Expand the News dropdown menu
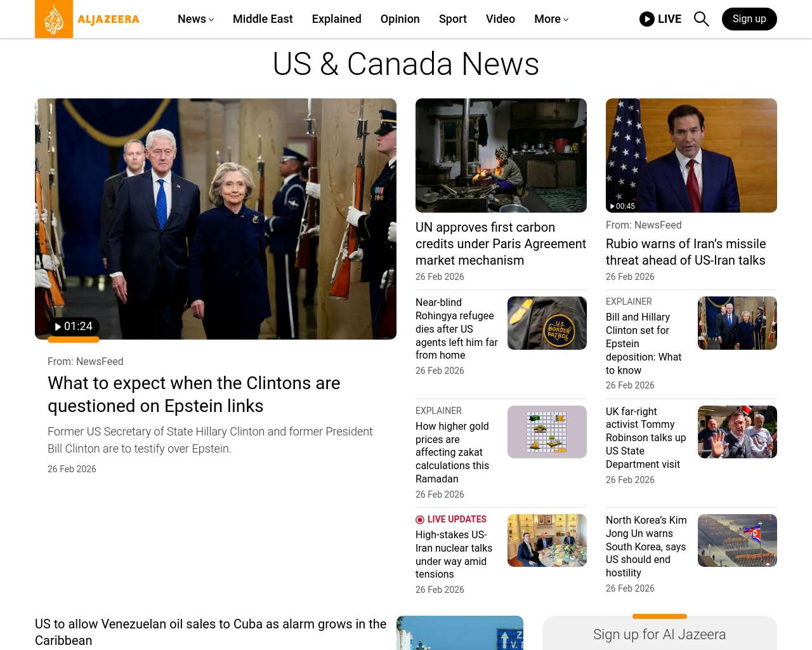 (x=195, y=19)
